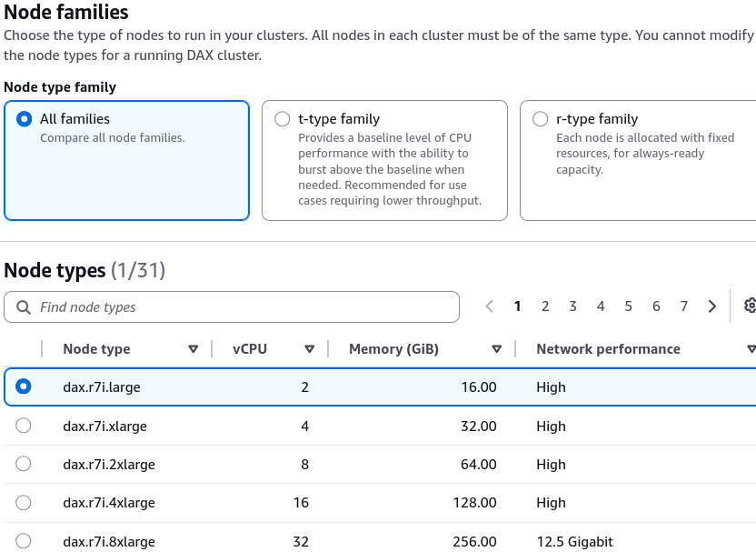Viewport: 756px width, 552px height.
Task: Click the 256.00 memory value
Action: (x=475, y=541)
